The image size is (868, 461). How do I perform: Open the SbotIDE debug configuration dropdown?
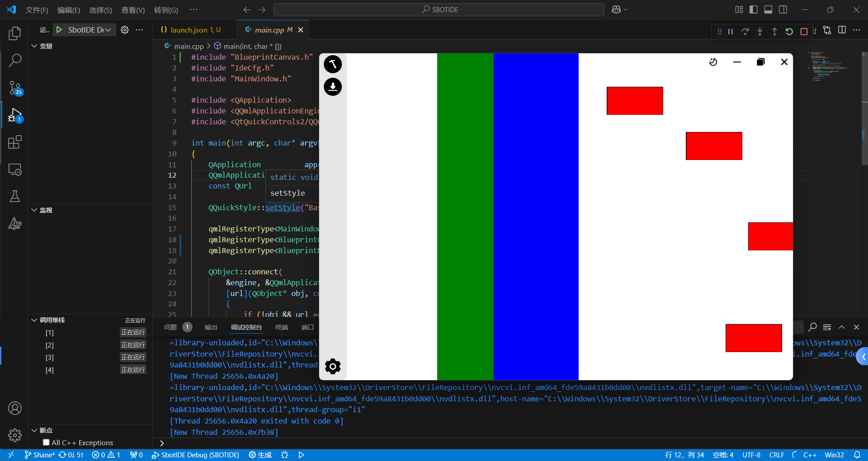click(x=89, y=30)
